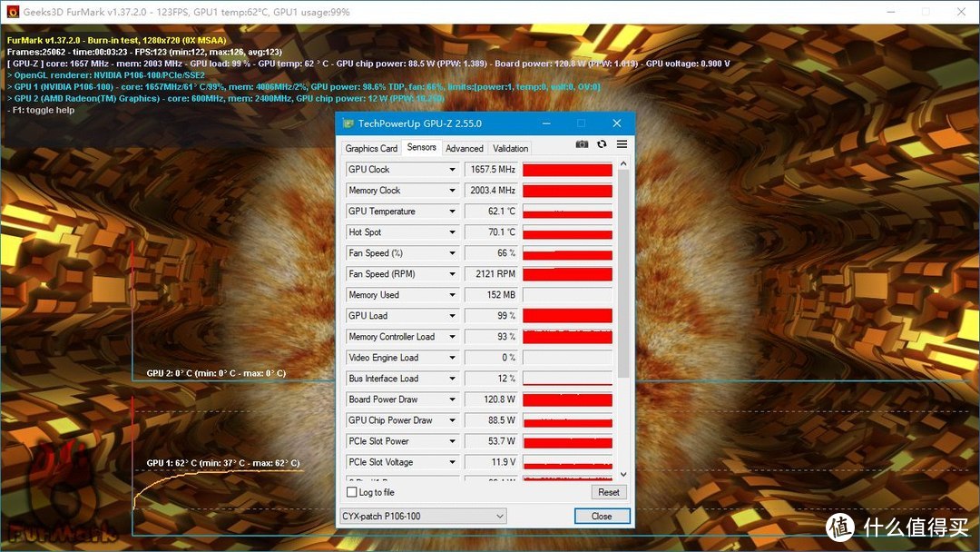Click the GPU Load red graph
980x552 pixels.
(567, 316)
